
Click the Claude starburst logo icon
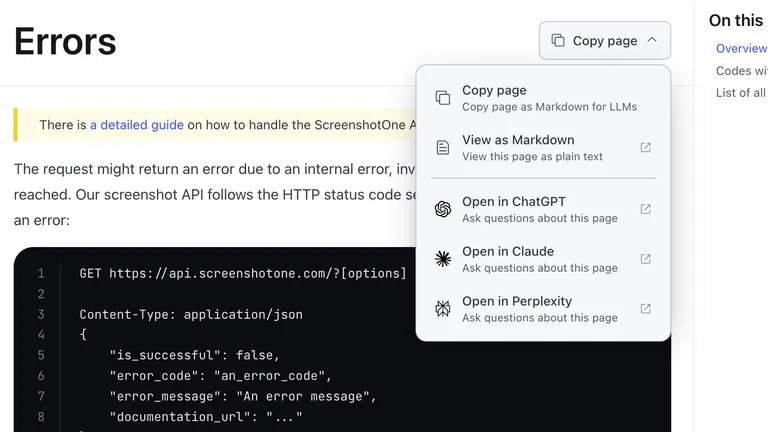coord(443,259)
